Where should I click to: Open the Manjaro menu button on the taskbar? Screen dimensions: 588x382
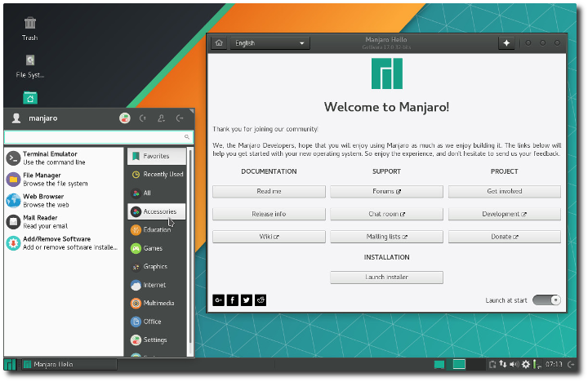10,364
